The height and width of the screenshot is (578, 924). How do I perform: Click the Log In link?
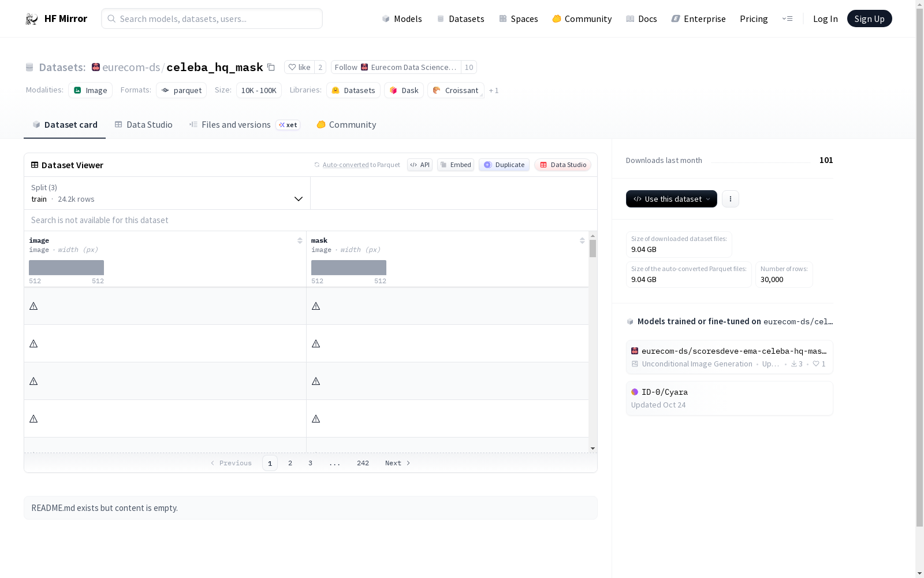coord(825,19)
